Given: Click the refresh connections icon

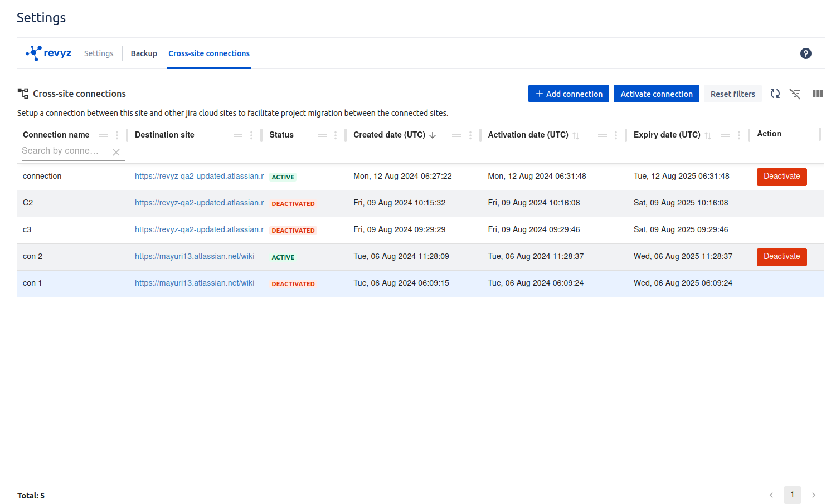Looking at the screenshot, I should coord(775,94).
